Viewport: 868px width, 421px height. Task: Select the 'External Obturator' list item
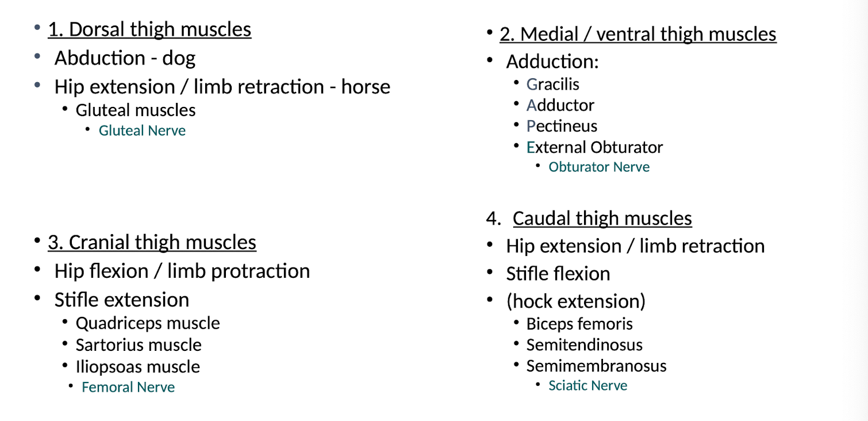[x=594, y=147]
